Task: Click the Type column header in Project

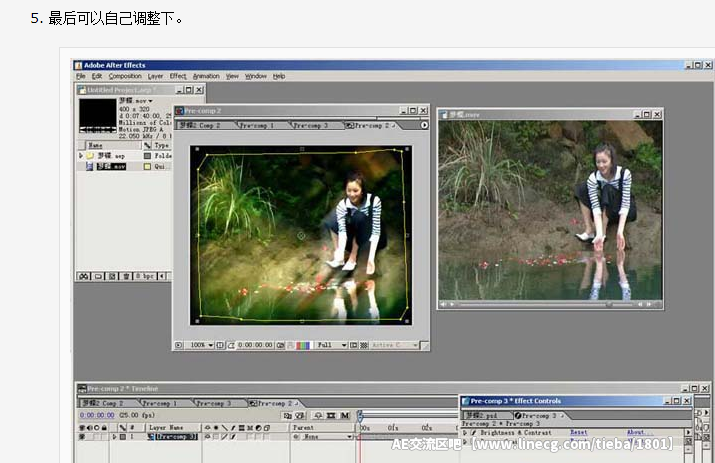Action: [161, 146]
